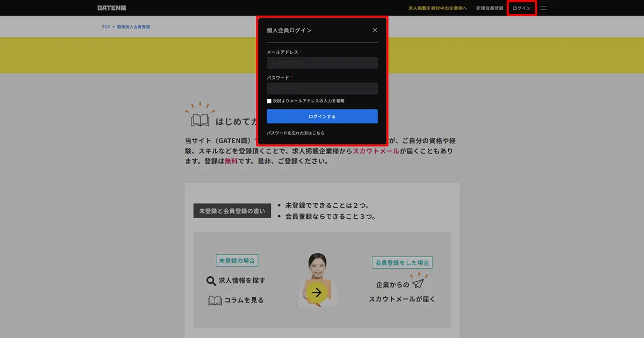This screenshot has height=338, width=644.
Task: Click the book icon next to コラムを見る
Action: [x=214, y=300]
